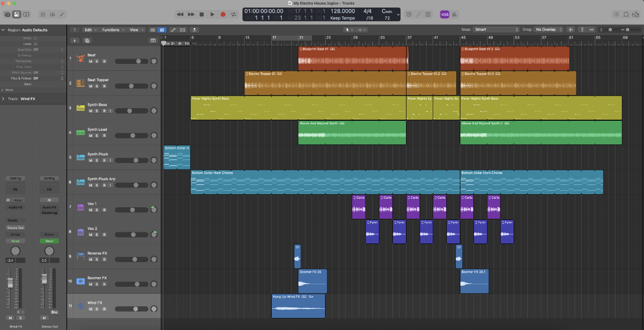Mute the Synth Bass track
644x330 pixels.
click(x=91, y=111)
